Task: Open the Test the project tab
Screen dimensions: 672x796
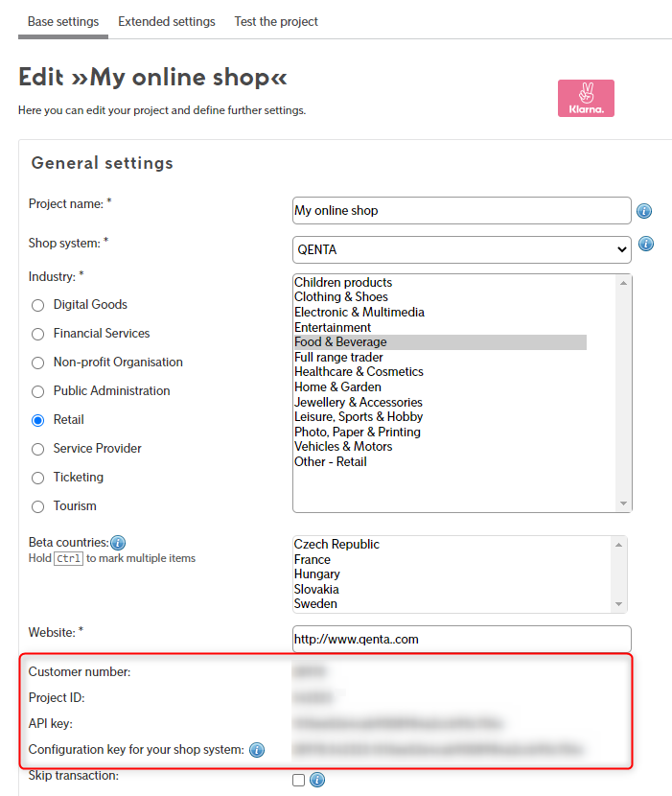Action: pyautogui.click(x=276, y=21)
